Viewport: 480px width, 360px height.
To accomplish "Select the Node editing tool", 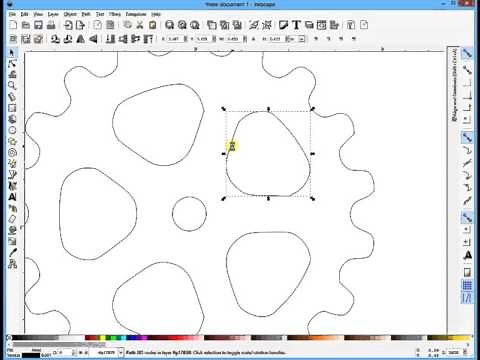I will point(12,64).
